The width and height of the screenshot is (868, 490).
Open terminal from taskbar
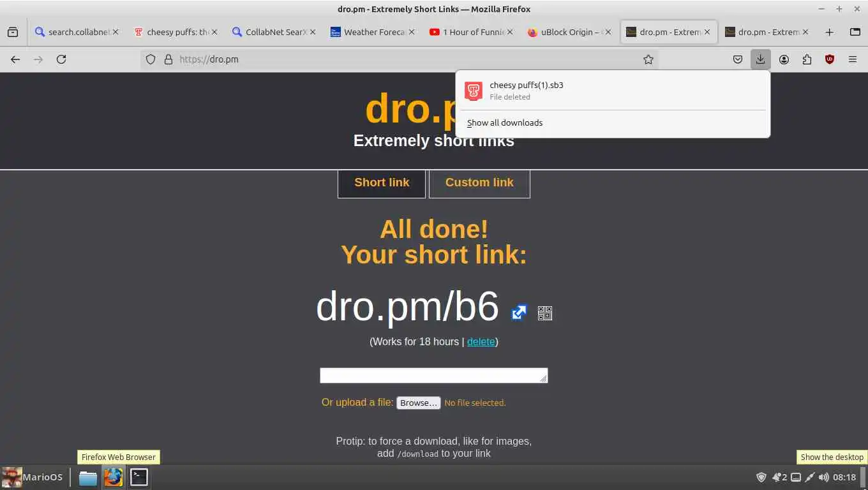pos(139,477)
